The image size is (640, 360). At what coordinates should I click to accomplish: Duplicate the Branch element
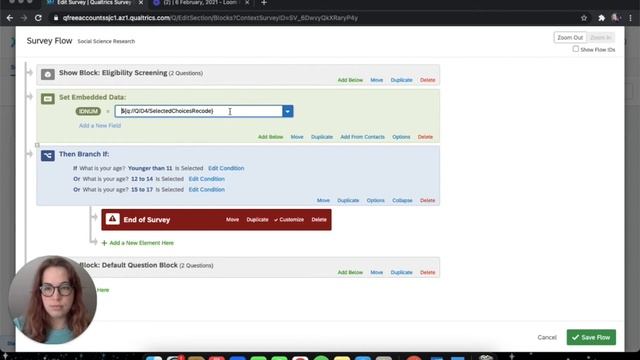pos(348,200)
